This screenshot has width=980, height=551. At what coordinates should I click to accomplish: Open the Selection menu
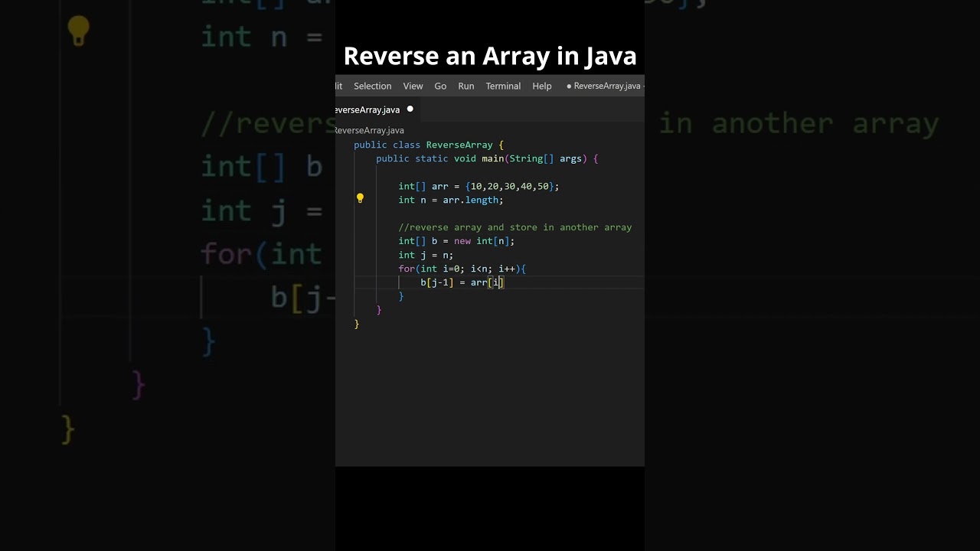[x=372, y=86]
